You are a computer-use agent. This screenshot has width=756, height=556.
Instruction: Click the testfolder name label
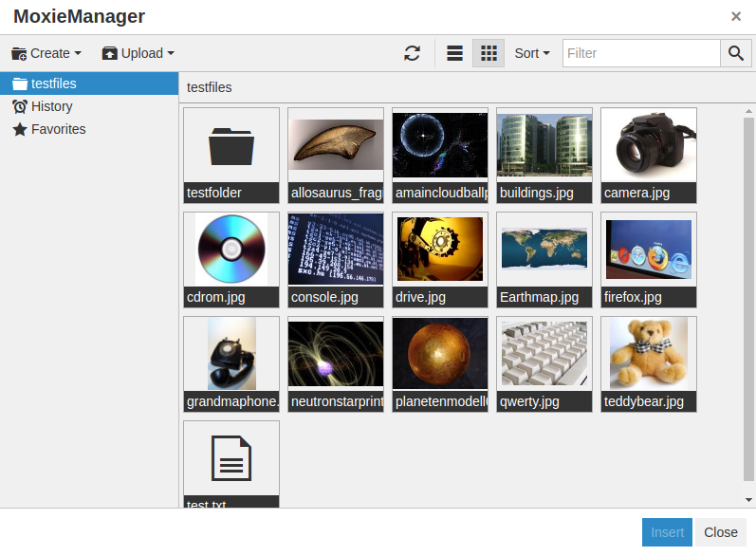[214, 193]
